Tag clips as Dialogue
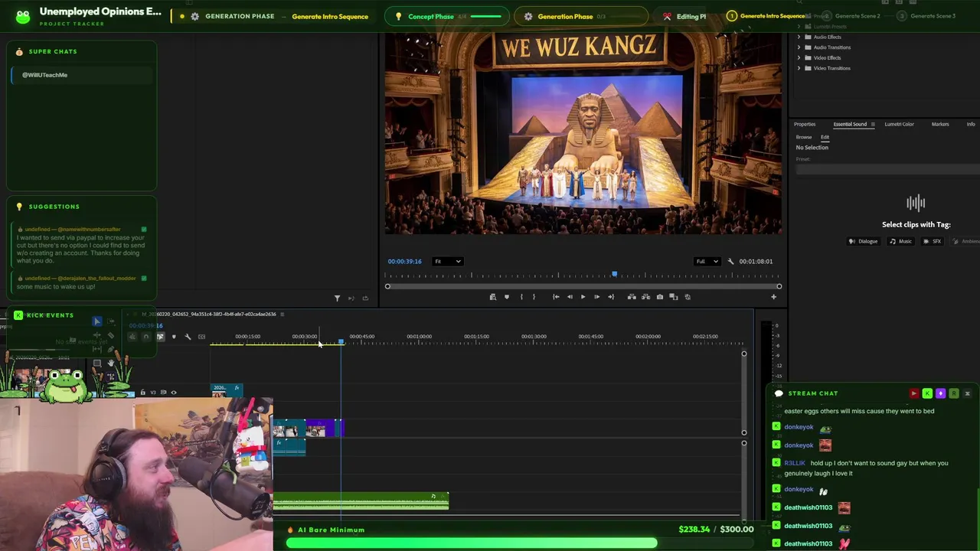The height and width of the screenshot is (551, 980). coord(863,241)
